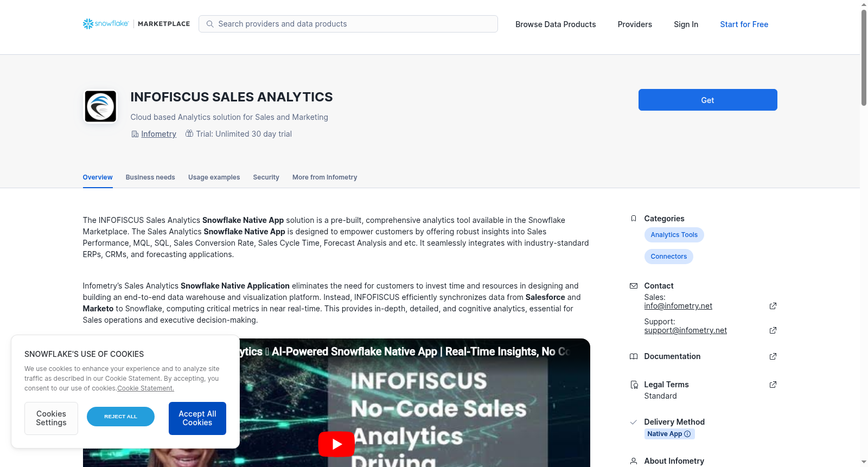Click the INFOFISCUS product logo

tap(100, 106)
